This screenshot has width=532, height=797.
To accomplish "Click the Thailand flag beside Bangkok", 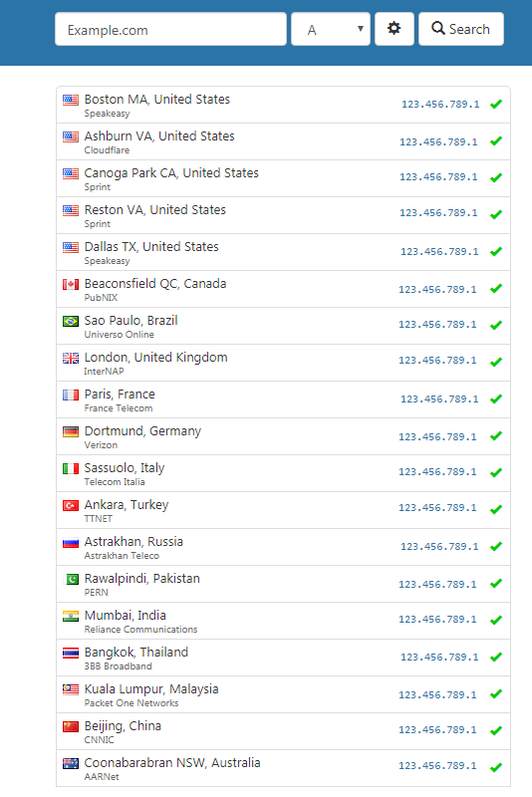I will [71, 653].
